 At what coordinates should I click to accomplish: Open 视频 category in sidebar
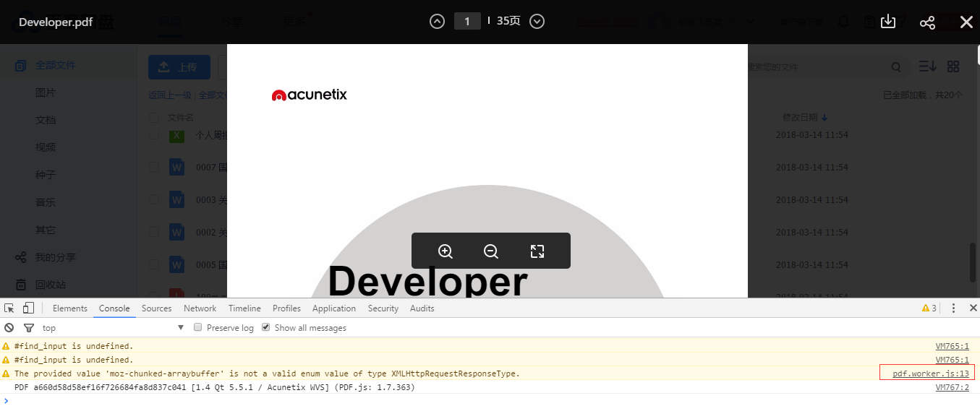pos(46,147)
